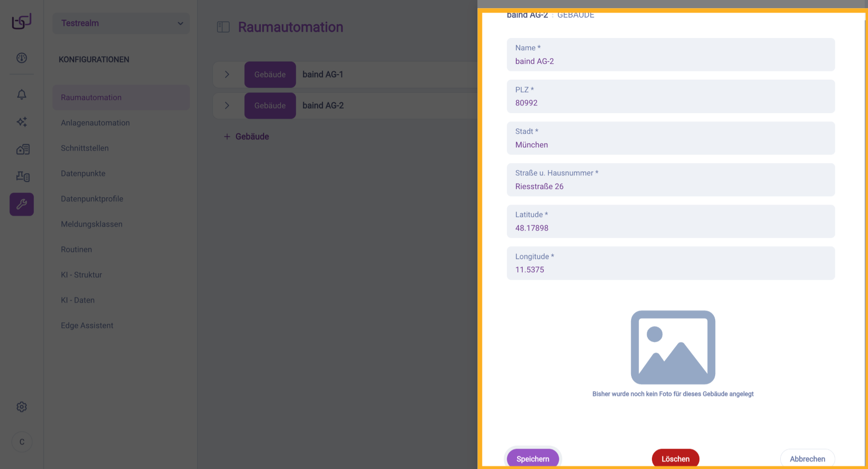Image resolution: width=868 pixels, height=469 pixels.
Task: Expand the baind AG-2 building row
Action: pyautogui.click(x=227, y=105)
